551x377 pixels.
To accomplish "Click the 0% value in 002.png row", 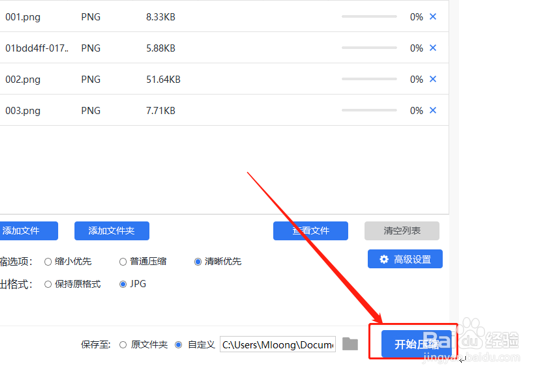I will tap(416, 79).
